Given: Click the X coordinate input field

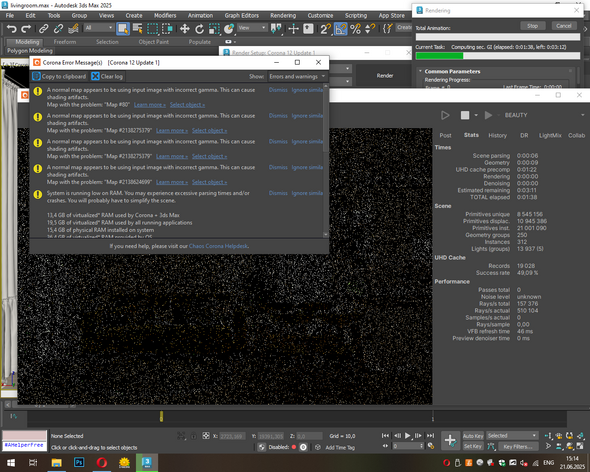Looking at the screenshot, I should pos(232,436).
